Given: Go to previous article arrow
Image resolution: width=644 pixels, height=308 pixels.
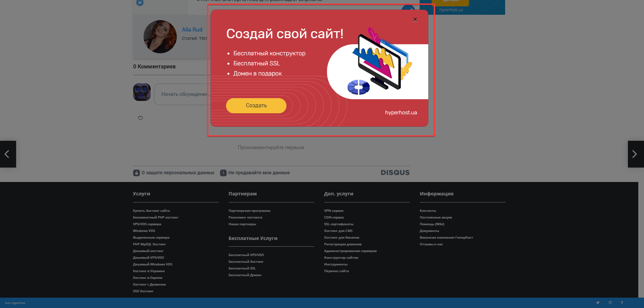Looking at the screenshot, I should click(8, 154).
